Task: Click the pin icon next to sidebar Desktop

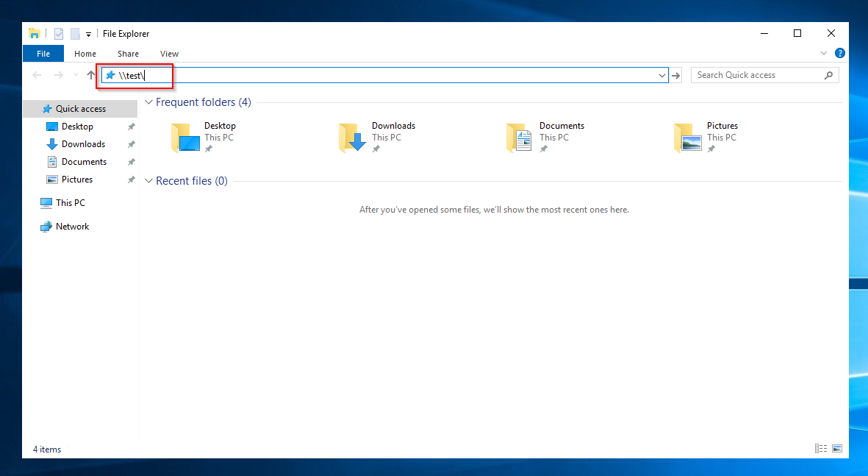Action: [x=132, y=127]
